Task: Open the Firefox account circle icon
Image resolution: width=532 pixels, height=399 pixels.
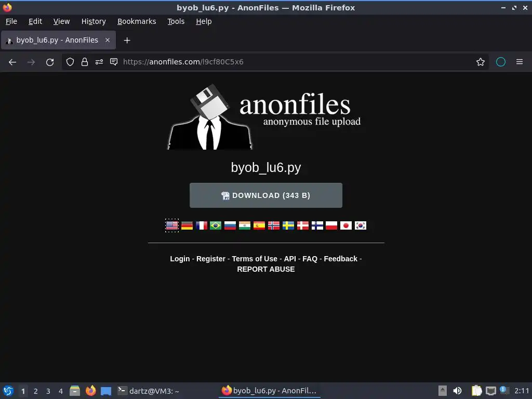Action: pyautogui.click(x=501, y=62)
